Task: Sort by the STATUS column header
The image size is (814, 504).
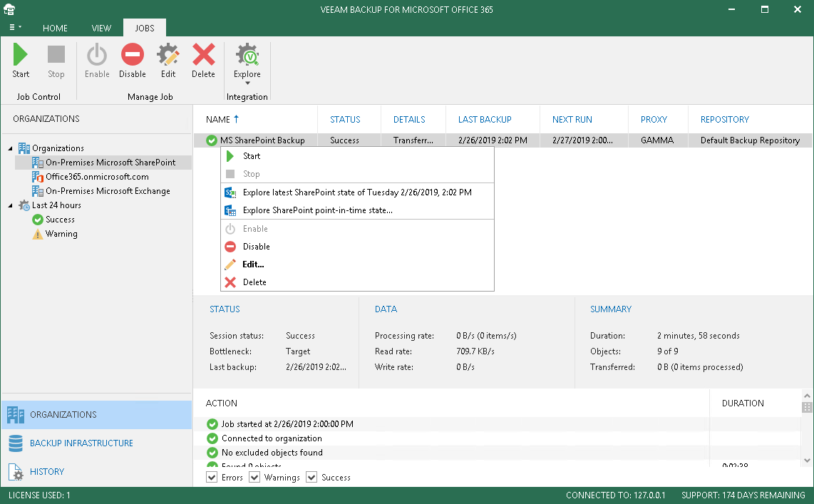Action: tap(345, 120)
